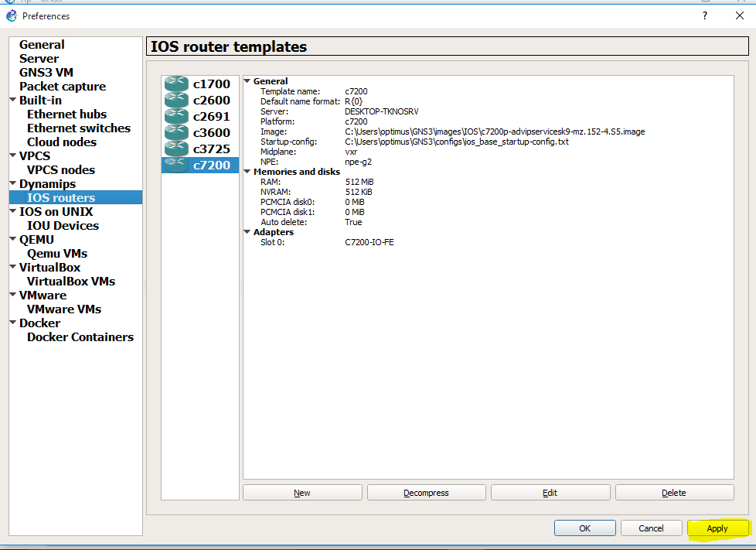This screenshot has height=550, width=756.
Task: Collapse Memories and disks group
Action: [247, 172]
